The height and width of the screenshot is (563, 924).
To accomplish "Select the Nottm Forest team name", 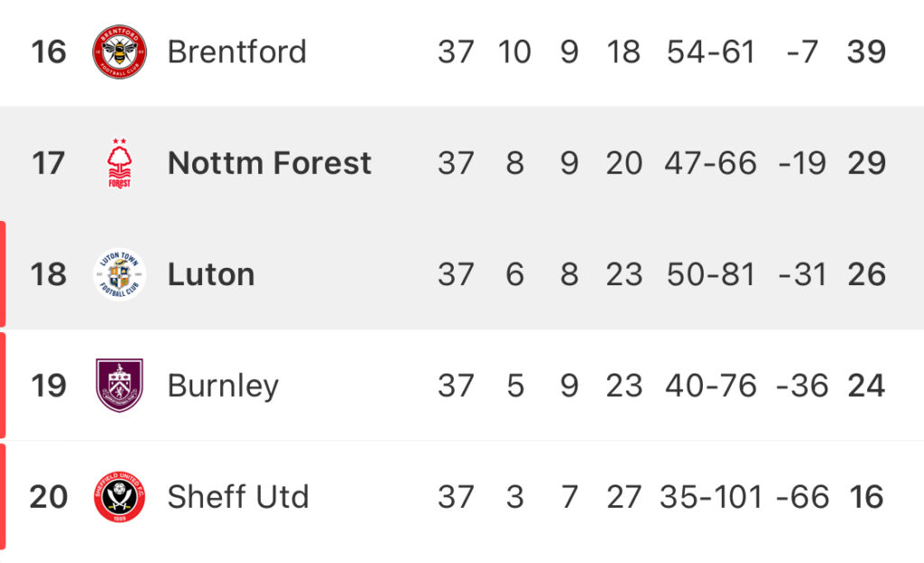I will [x=269, y=163].
